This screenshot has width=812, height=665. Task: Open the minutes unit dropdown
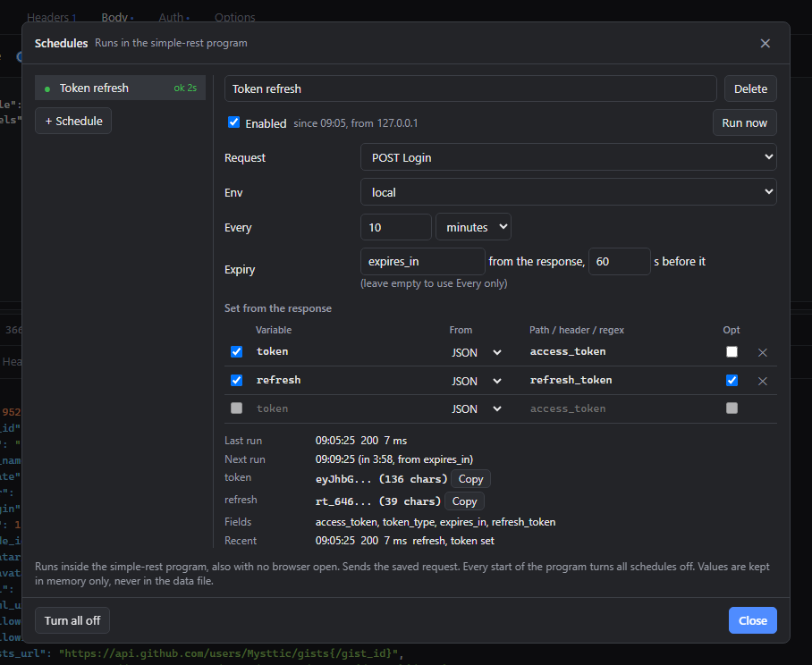click(x=473, y=227)
